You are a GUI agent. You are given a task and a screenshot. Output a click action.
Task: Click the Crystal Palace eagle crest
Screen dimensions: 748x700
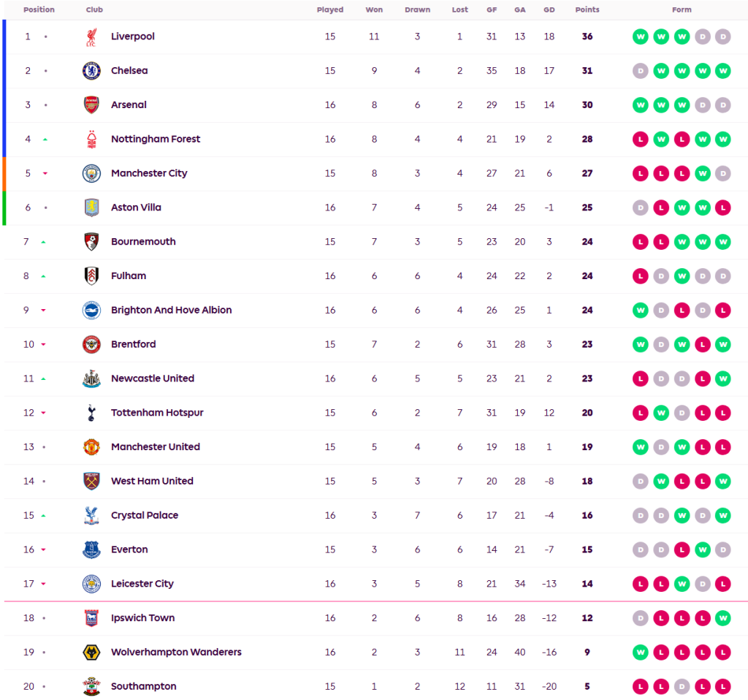point(91,515)
